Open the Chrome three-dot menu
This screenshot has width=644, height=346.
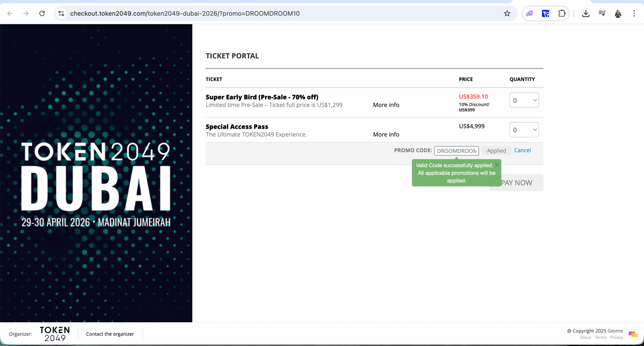tap(634, 13)
